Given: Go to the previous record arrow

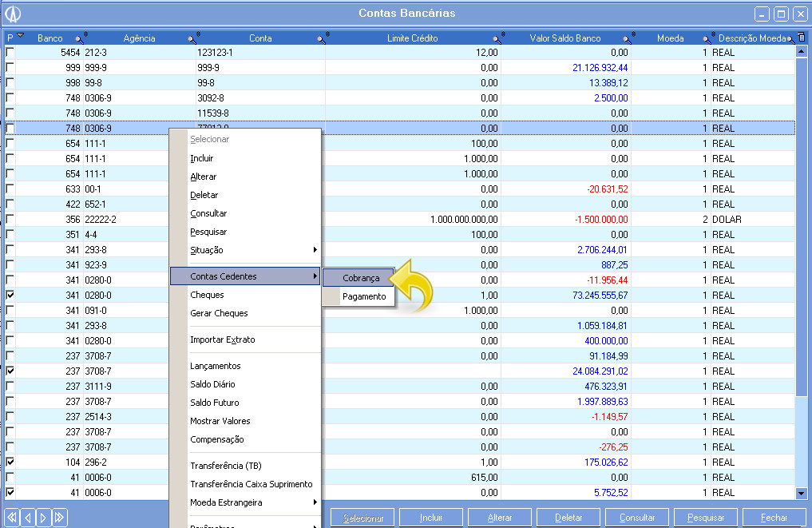Looking at the screenshot, I should tap(28, 517).
